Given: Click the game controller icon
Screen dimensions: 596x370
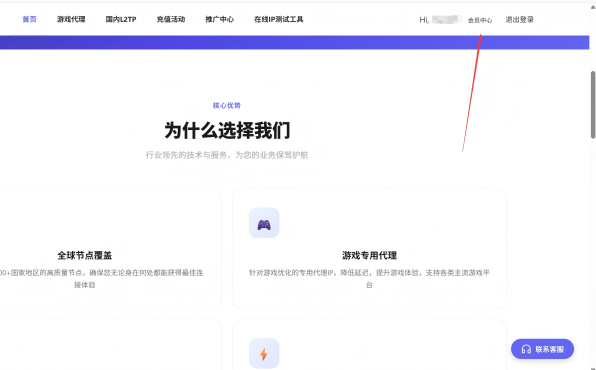Looking at the screenshot, I should pyautogui.click(x=264, y=224).
